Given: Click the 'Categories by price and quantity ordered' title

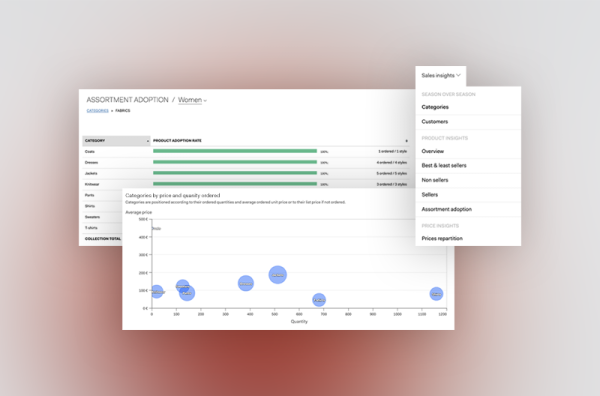Looking at the screenshot, I should point(173,196).
